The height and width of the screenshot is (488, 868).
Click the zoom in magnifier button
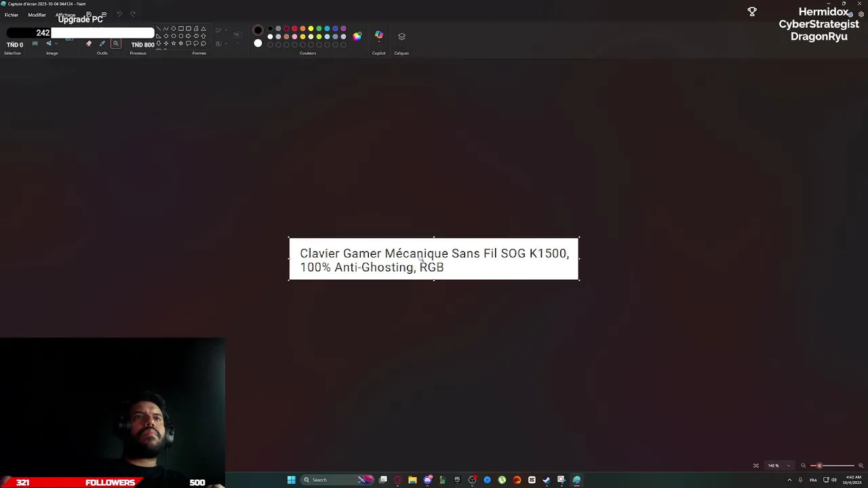tap(861, 466)
